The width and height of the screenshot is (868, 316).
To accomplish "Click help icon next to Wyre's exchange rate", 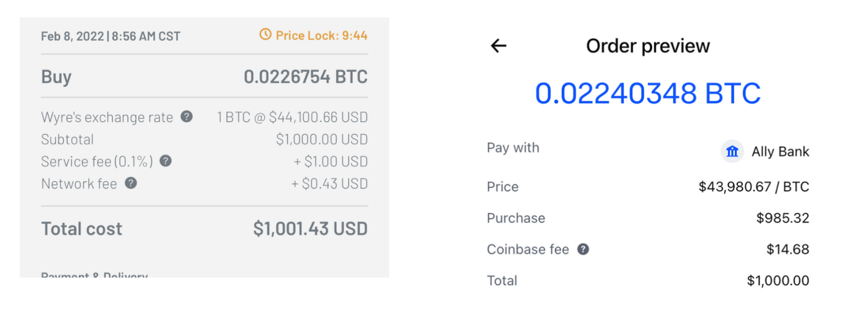I will 187,116.
